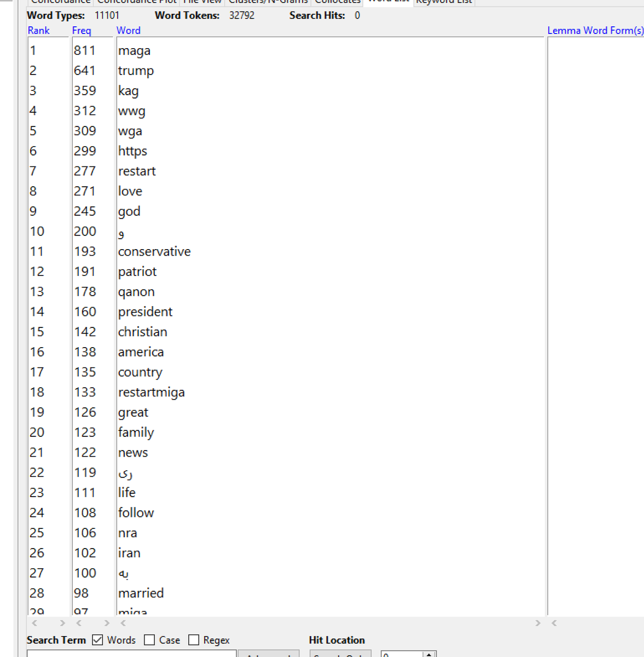Click the word 'kag'
The width and height of the screenshot is (644, 657).
128,91
